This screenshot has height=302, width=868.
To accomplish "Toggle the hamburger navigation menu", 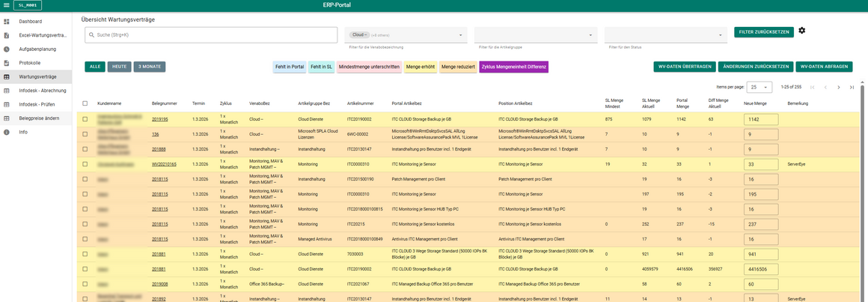I will point(7,5).
